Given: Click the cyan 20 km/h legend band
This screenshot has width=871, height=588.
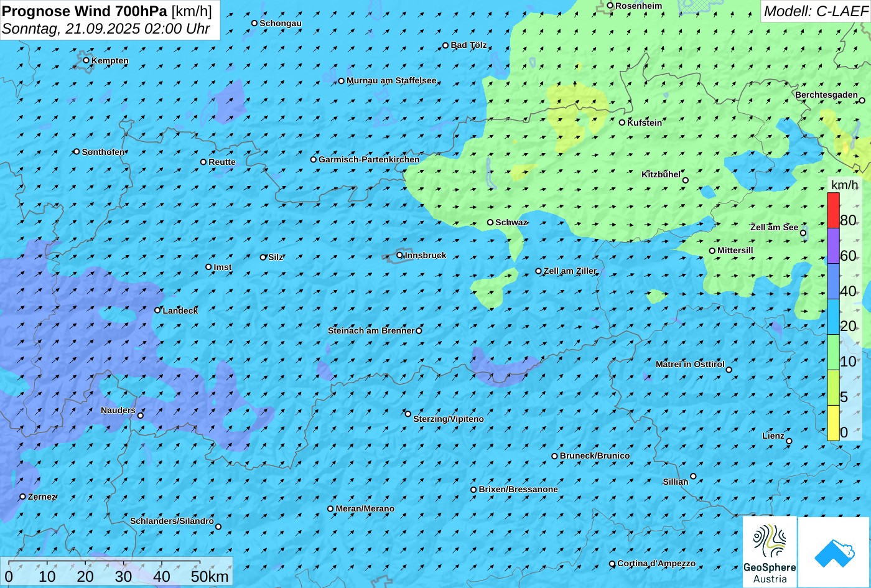Looking at the screenshot, I should click(833, 317).
